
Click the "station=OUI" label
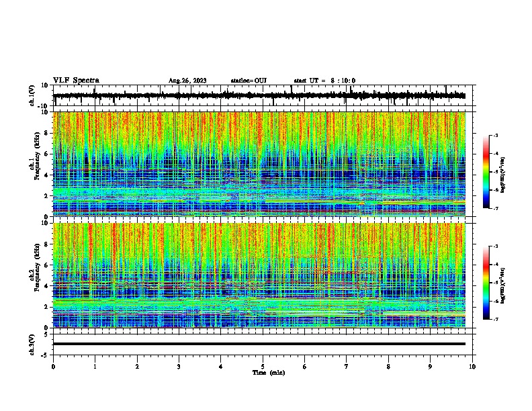[x=249, y=81]
